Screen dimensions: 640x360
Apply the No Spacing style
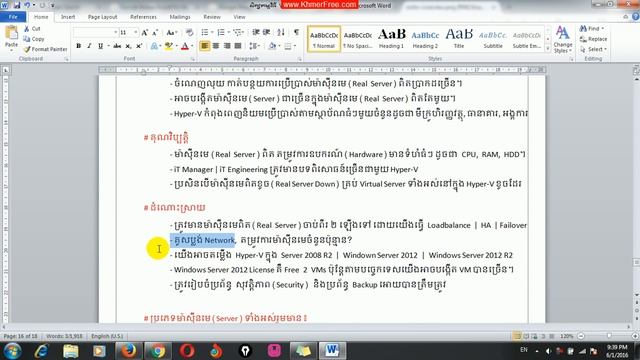(x=358, y=39)
